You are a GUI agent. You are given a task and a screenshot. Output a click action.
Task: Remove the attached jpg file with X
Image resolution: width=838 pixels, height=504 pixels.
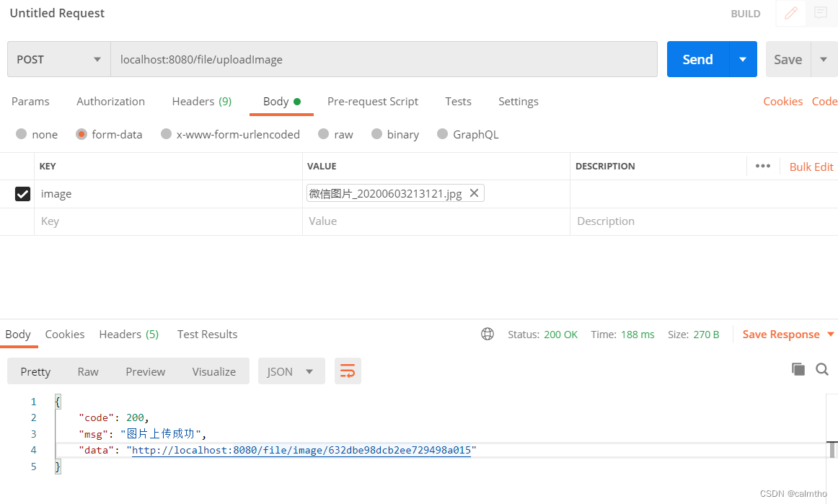click(474, 193)
